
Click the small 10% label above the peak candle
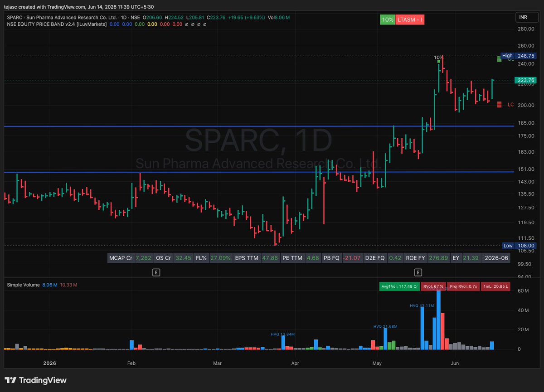[x=438, y=58]
